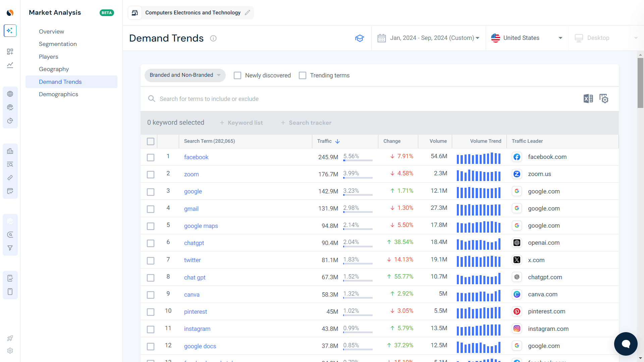Go to the Geography section in sidebar
The image size is (644, 362).
pos(54,69)
